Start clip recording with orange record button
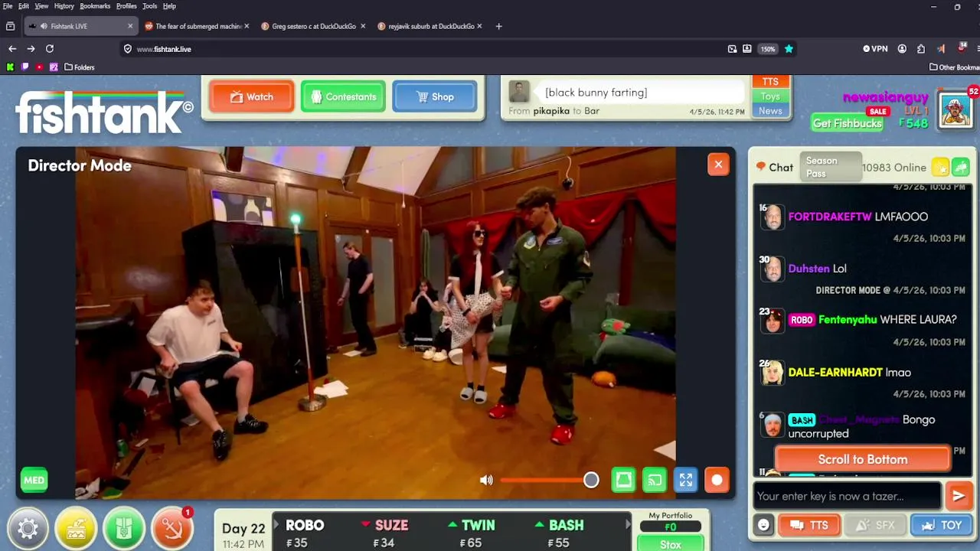This screenshot has width=980, height=551. (717, 480)
